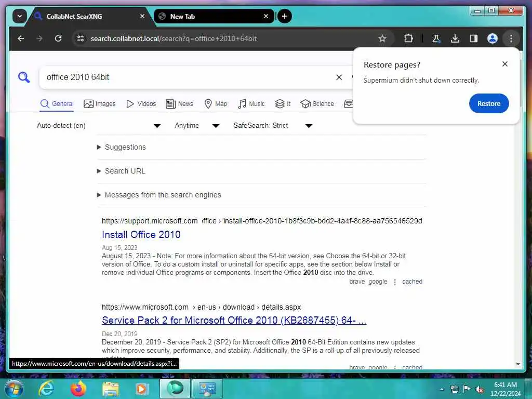Select the General category tab
The image size is (532, 399).
tap(57, 104)
